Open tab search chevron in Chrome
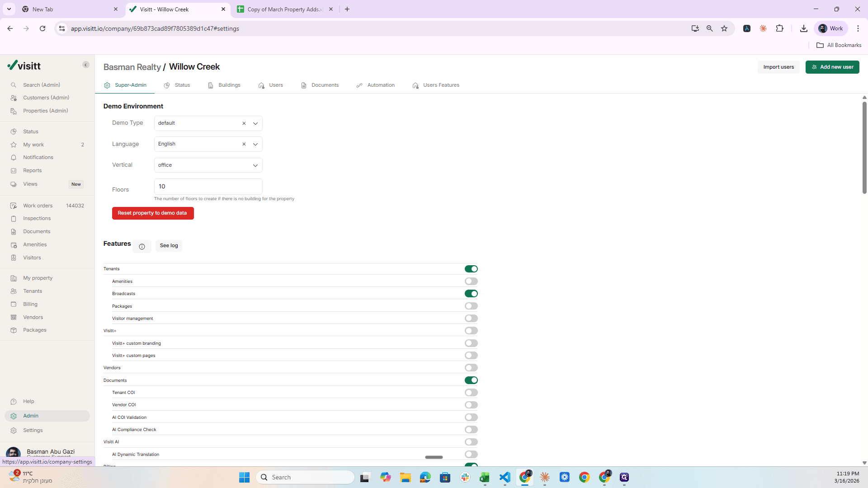 pyautogui.click(x=9, y=9)
